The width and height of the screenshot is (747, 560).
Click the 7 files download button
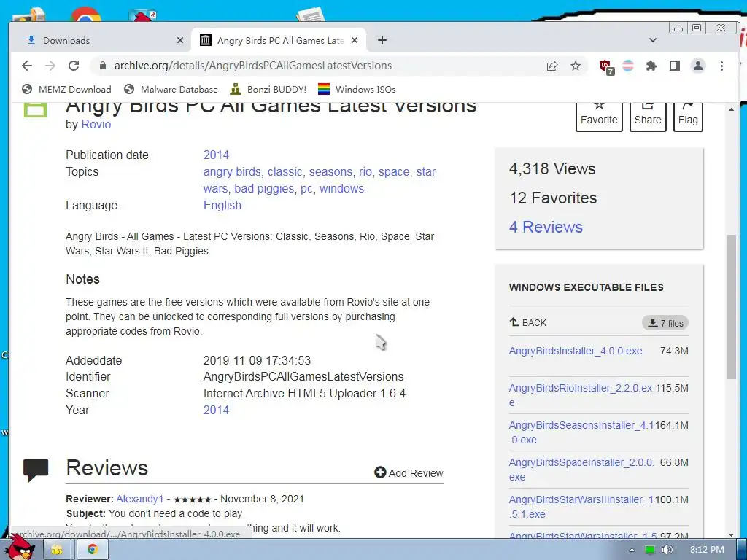click(665, 323)
